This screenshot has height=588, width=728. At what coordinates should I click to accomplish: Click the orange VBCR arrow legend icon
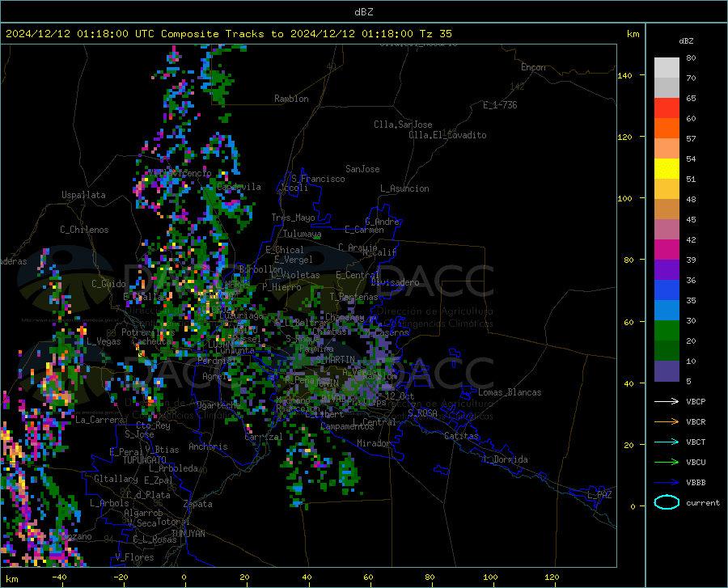[667, 422]
